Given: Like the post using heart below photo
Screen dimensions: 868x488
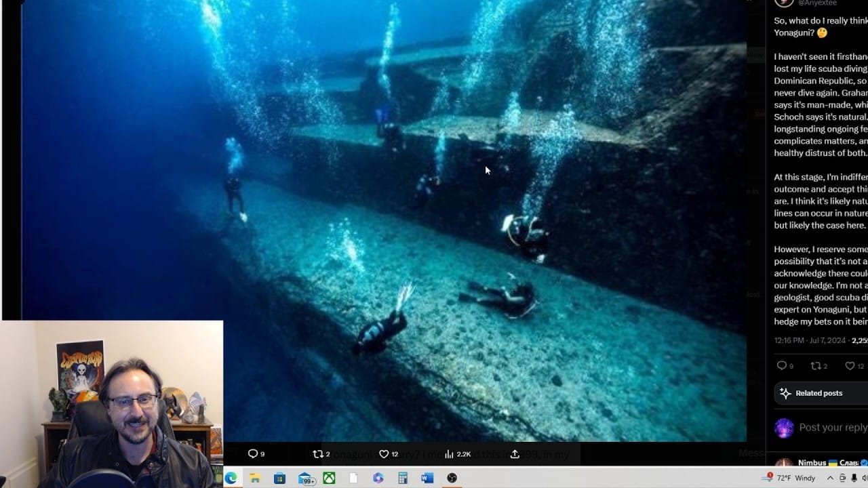Looking at the screenshot, I should pos(383,453).
